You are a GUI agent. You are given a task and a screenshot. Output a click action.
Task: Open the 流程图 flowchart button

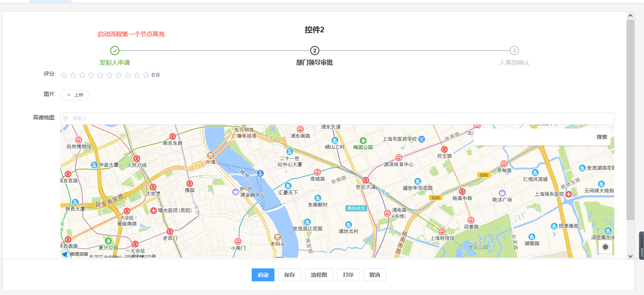[319, 275]
